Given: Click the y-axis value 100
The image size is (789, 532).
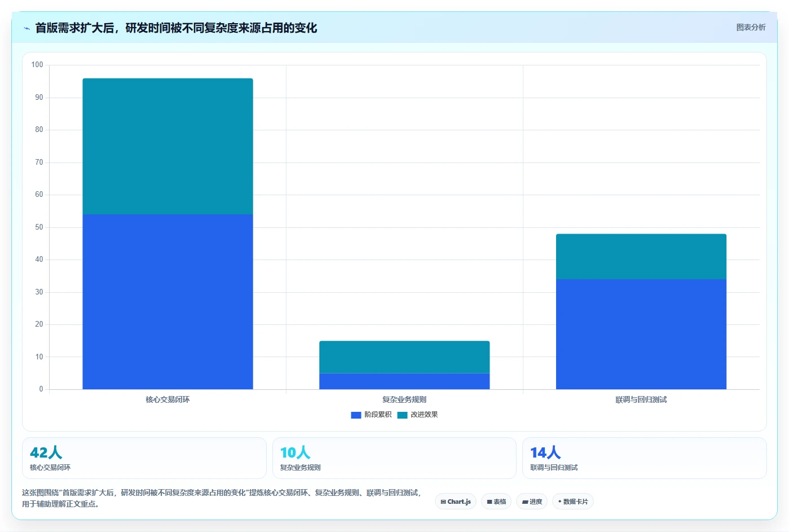Looking at the screenshot, I should tap(37, 65).
